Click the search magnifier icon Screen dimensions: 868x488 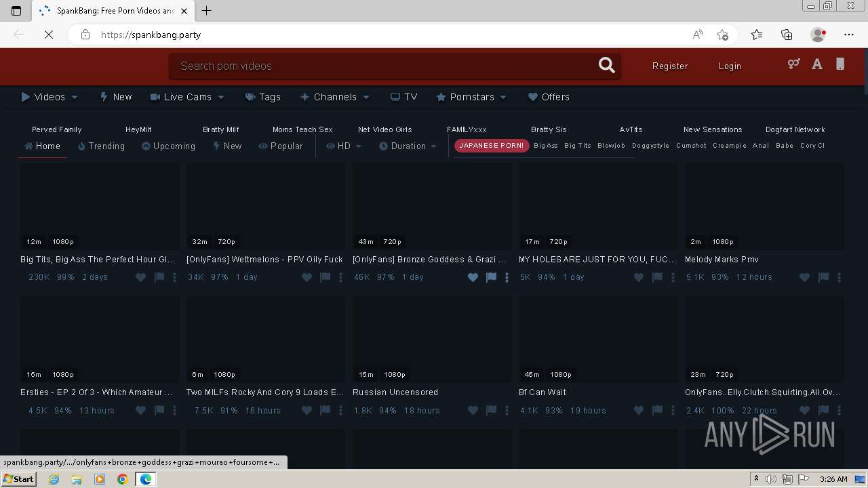[x=606, y=65]
